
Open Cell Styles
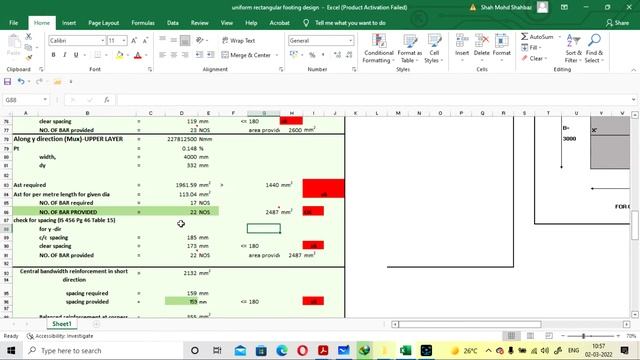pos(434,49)
